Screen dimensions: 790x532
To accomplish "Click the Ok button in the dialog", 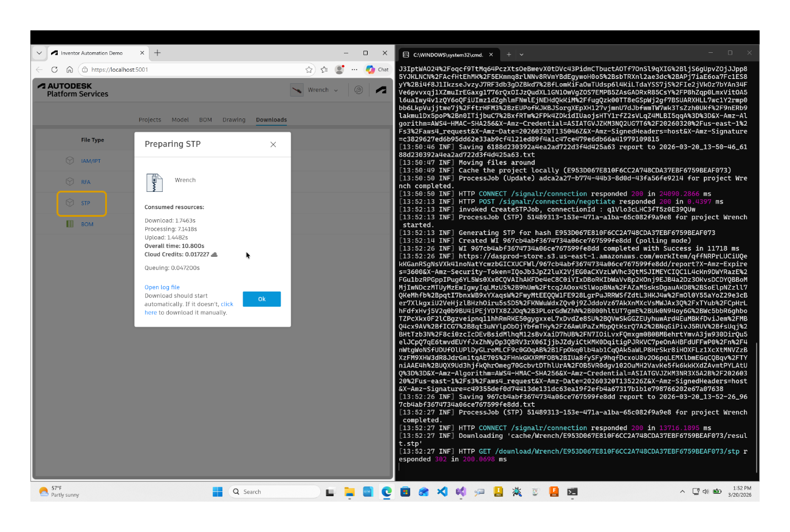I will tap(261, 299).
